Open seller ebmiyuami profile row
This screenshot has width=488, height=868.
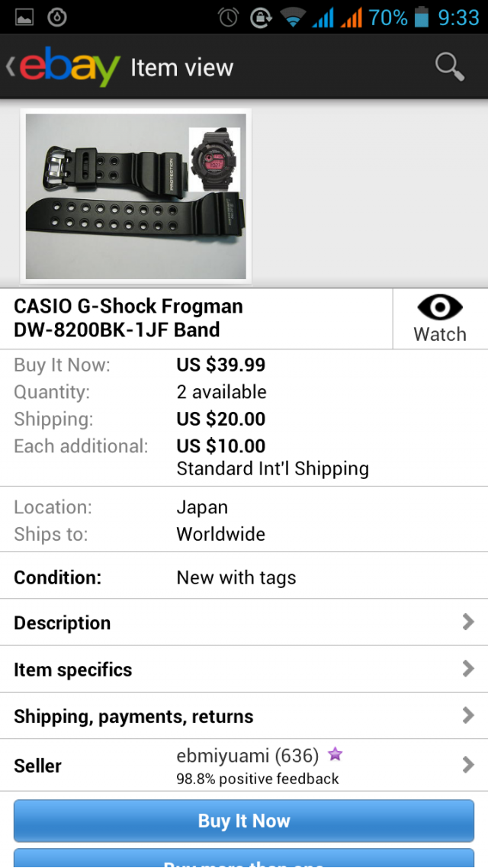(244, 765)
